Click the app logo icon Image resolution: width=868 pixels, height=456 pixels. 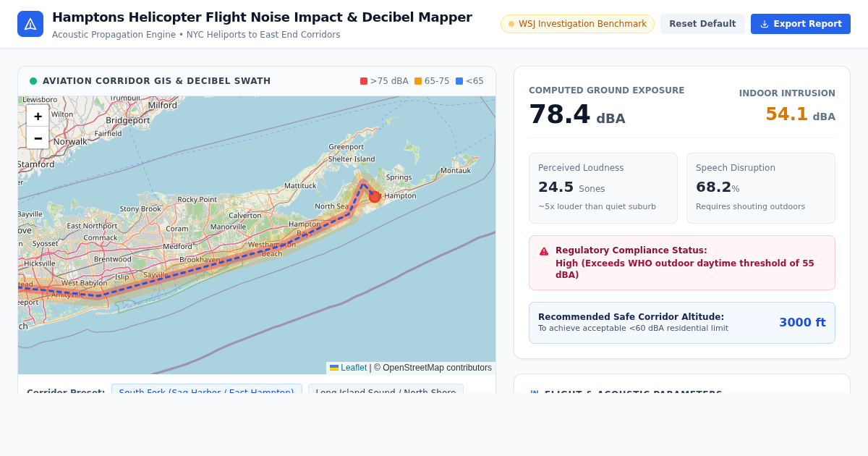click(x=30, y=24)
